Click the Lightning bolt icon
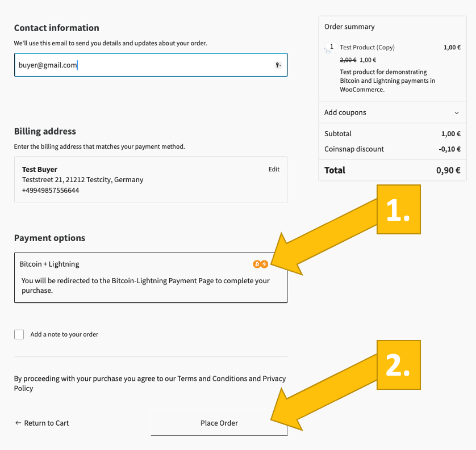This screenshot has height=450, width=476. 264,264
